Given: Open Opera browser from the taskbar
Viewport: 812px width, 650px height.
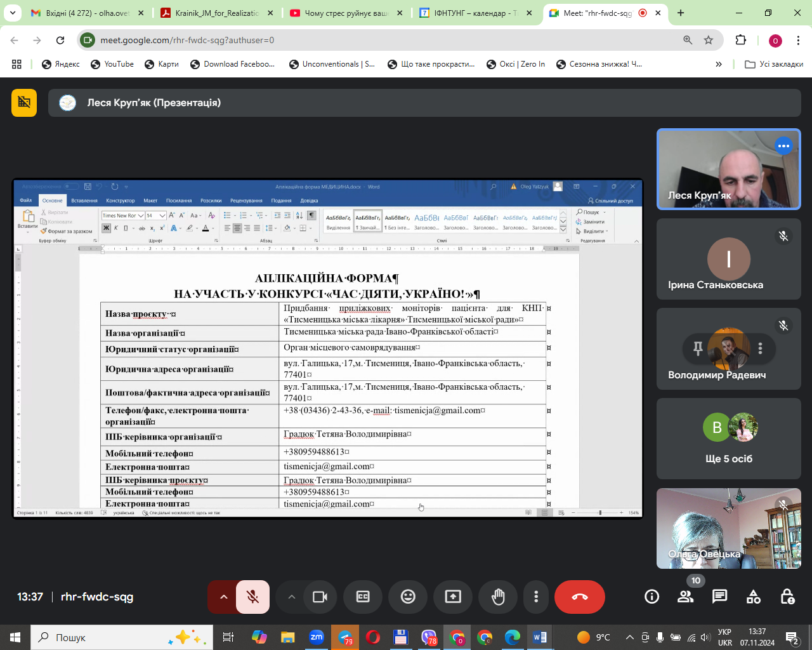Looking at the screenshot, I should [373, 637].
